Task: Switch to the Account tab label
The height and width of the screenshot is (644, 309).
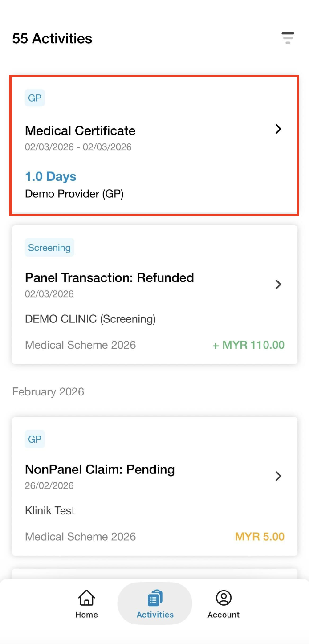Action: click(224, 615)
